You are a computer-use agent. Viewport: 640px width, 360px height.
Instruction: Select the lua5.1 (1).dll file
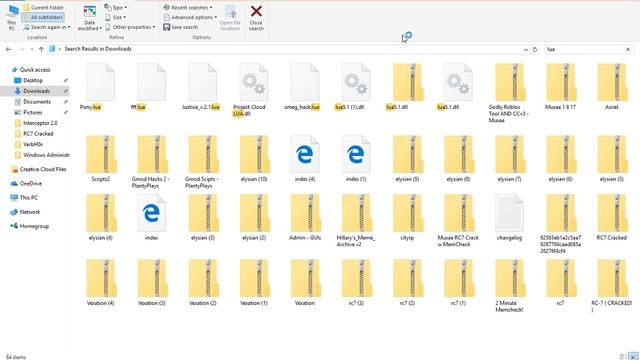coord(356,82)
